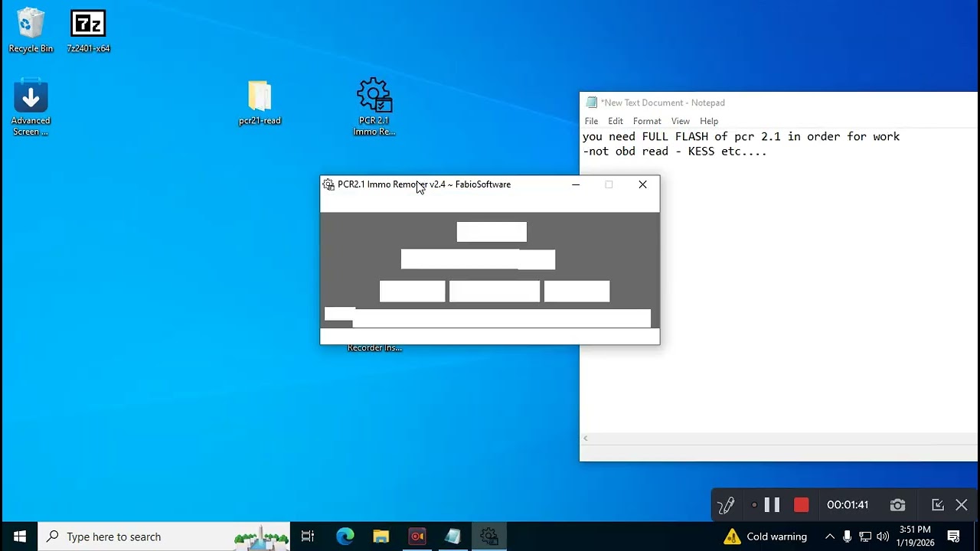The image size is (980, 551).
Task: Open the Format menu in Notepad
Action: pos(647,121)
